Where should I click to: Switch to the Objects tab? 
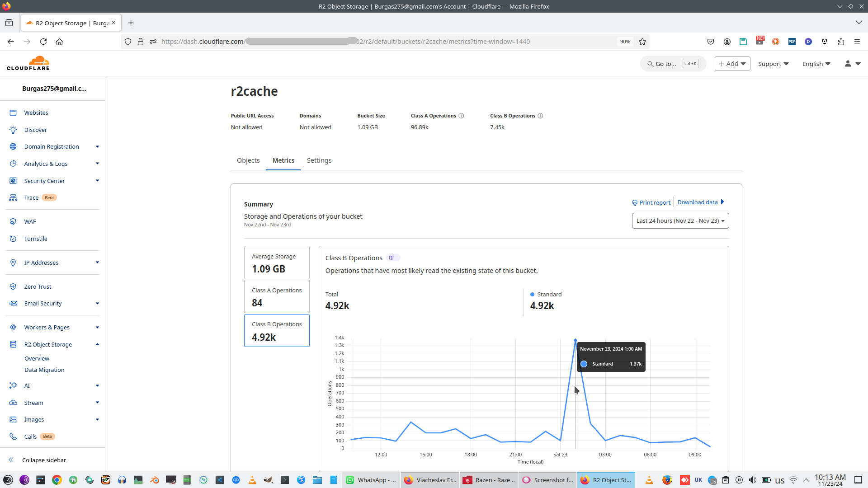click(248, 160)
